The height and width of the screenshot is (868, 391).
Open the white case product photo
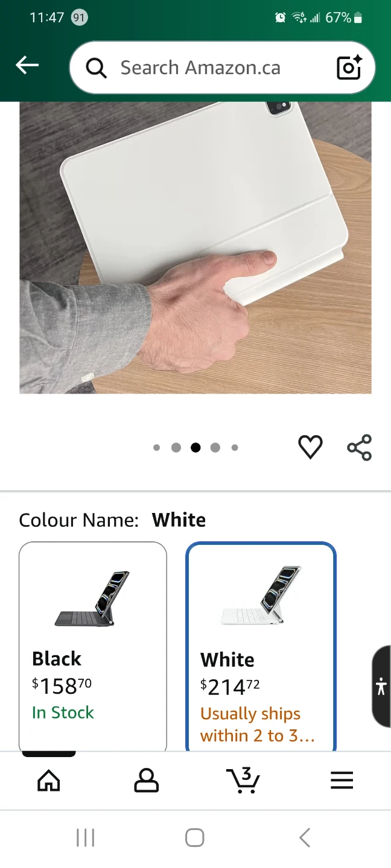(x=195, y=248)
